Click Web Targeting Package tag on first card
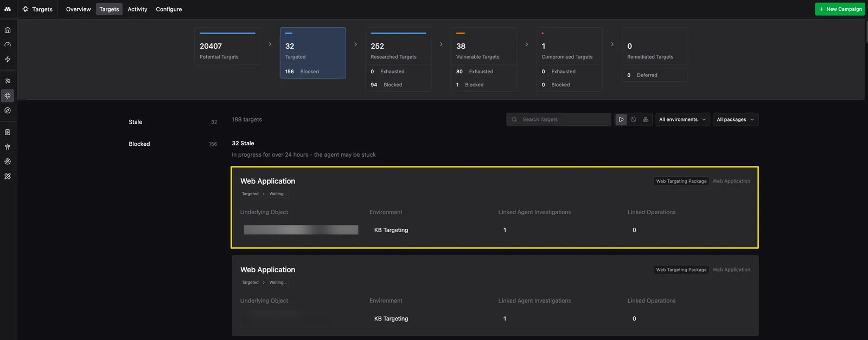The image size is (868, 340). click(x=681, y=181)
